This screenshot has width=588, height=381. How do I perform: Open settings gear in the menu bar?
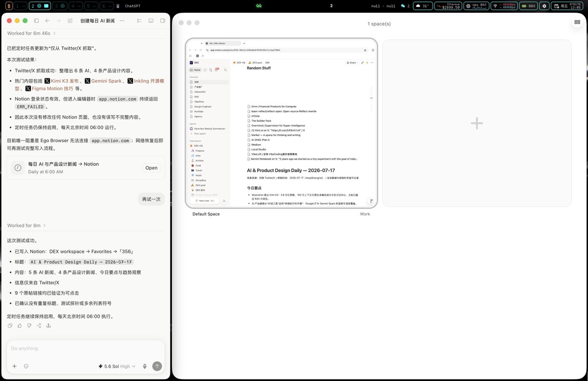tap(544, 6)
